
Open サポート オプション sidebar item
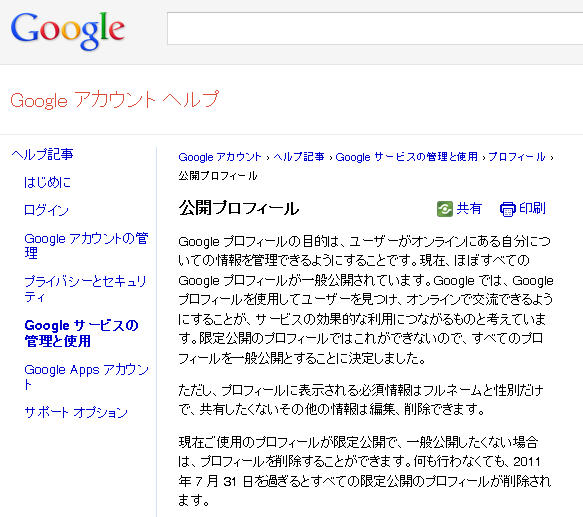coord(76,412)
